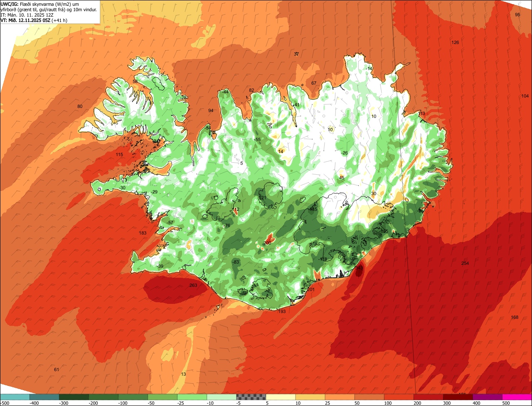The width and height of the screenshot is (532, 406).
Task: Click the '-55' flux value on the map
Action: coord(257,139)
